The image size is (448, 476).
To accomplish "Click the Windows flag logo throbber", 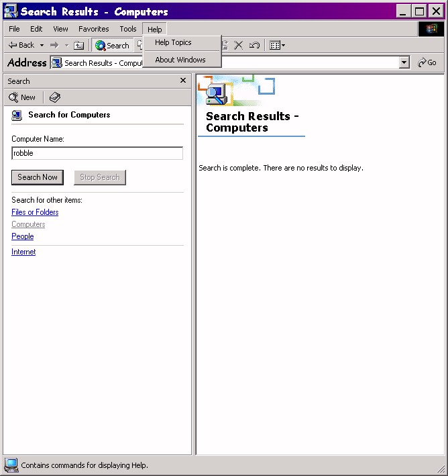I will pos(431,29).
